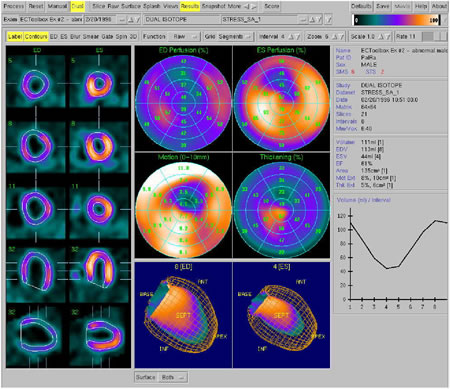
Task: Switch to the Views tab
Action: [171, 6]
